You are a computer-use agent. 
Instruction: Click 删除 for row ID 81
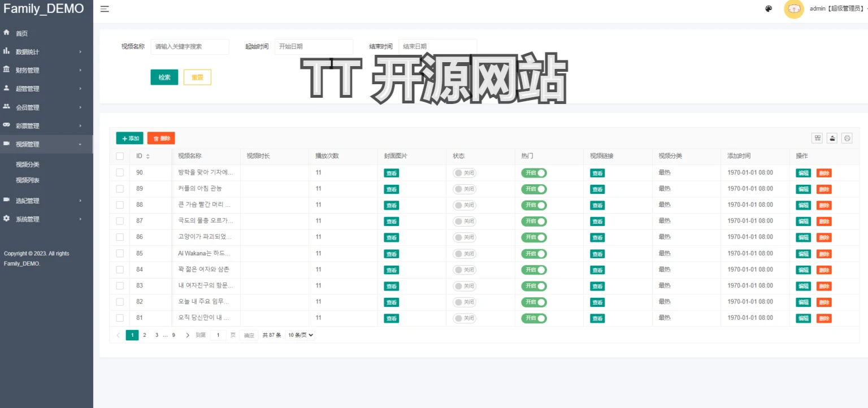click(824, 319)
